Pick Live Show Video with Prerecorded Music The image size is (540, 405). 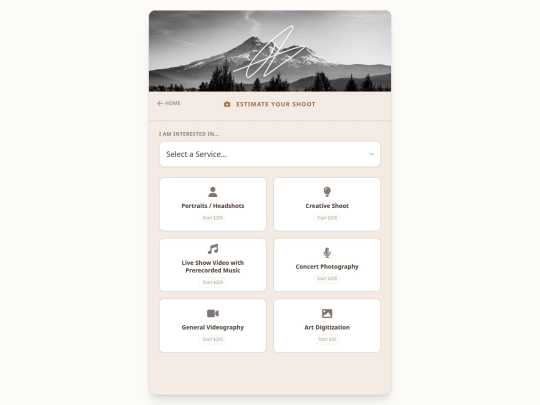pos(213,267)
